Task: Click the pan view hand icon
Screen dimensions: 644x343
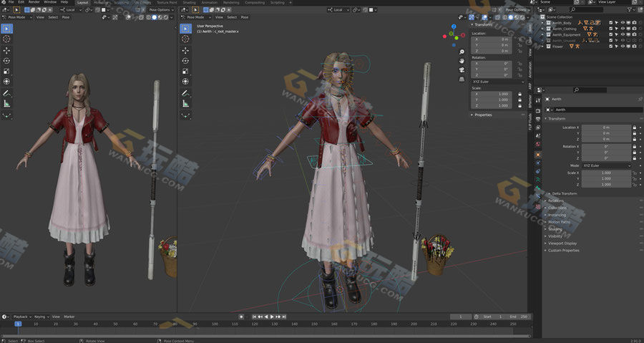Action: [462, 61]
